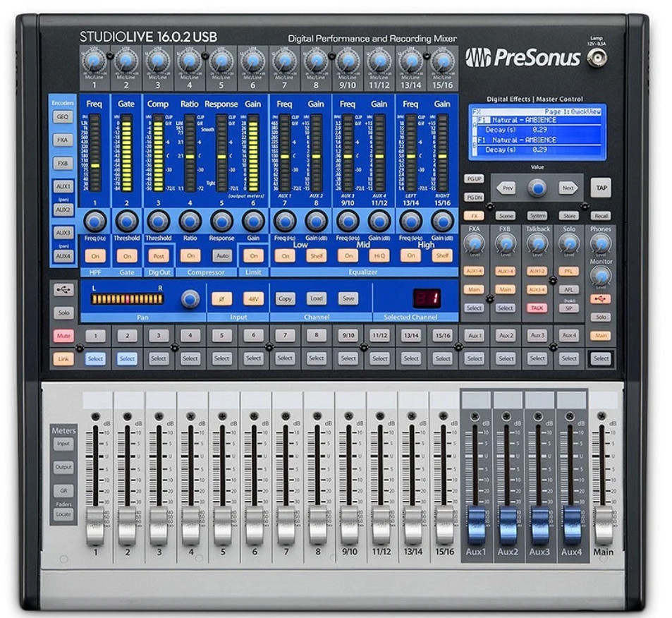672x618 pixels.
Task: Click the Faders Locate button
Action: coord(63,514)
